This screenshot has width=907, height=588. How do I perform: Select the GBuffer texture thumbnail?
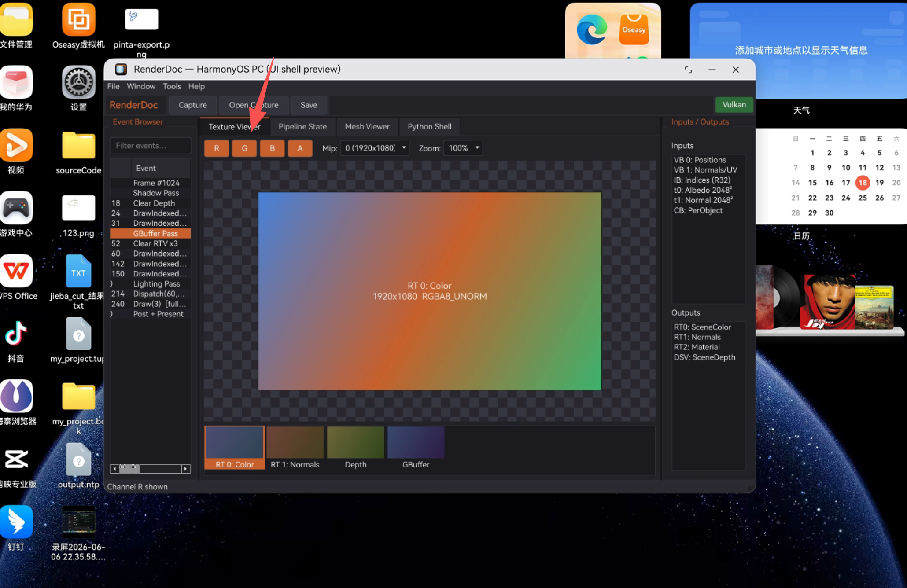coord(416,448)
